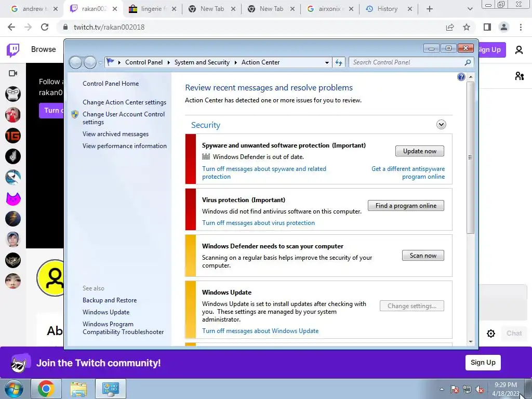The width and height of the screenshot is (532, 399).
Task: Click the Action Center vertical scrollbar thumb
Action: point(470,157)
